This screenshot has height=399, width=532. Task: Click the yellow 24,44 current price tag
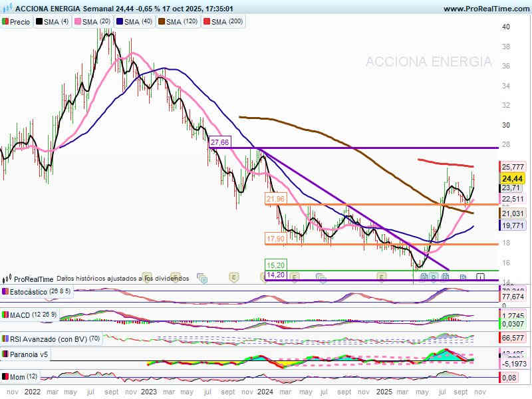[511, 179]
